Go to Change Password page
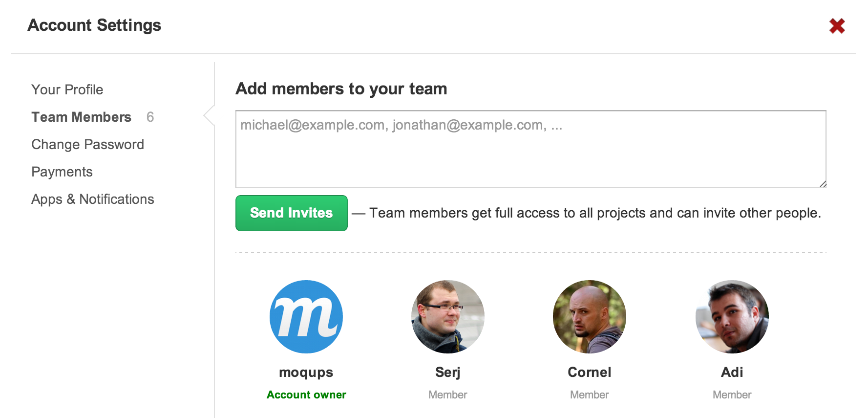The image size is (868, 418). pos(88,144)
